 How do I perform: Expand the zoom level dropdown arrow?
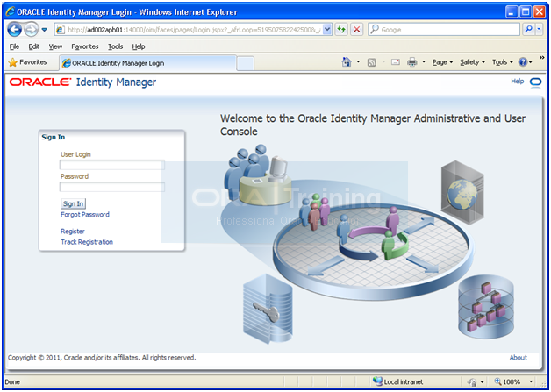531,381
